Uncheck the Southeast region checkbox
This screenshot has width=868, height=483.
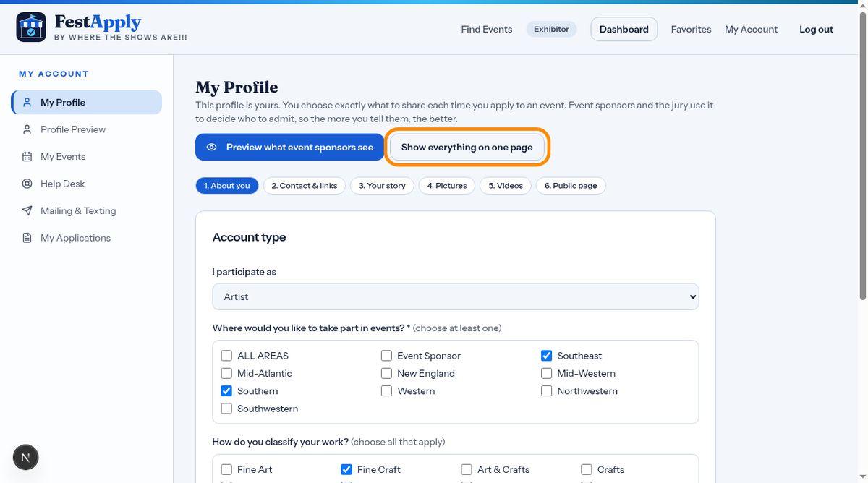tap(546, 356)
